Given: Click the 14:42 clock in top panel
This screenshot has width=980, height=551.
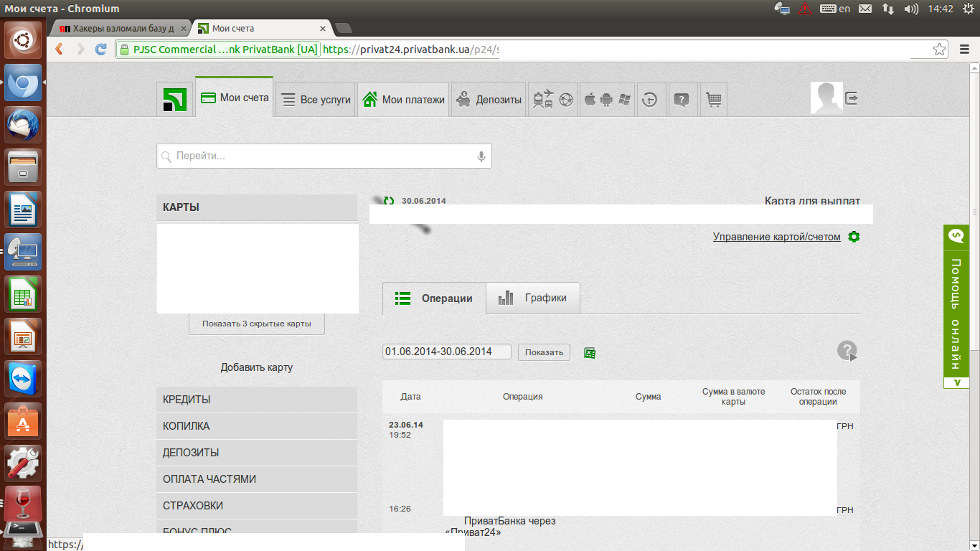Looking at the screenshot, I should (941, 9).
